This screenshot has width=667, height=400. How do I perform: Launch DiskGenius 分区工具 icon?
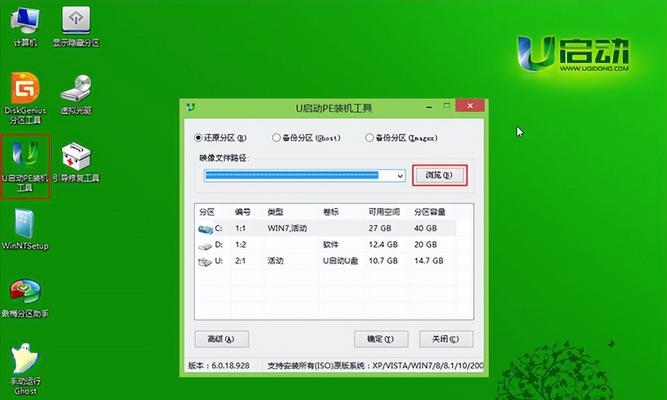pos(25,98)
